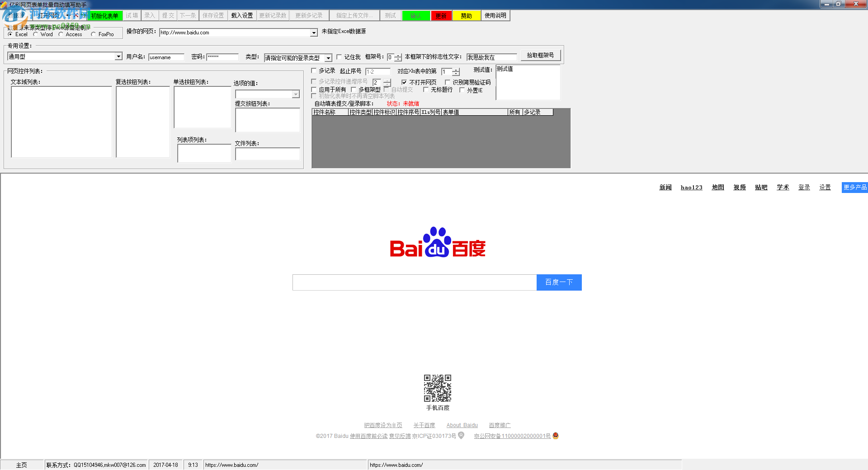
Task: Click the 测试值 text area
Action: [x=528, y=82]
